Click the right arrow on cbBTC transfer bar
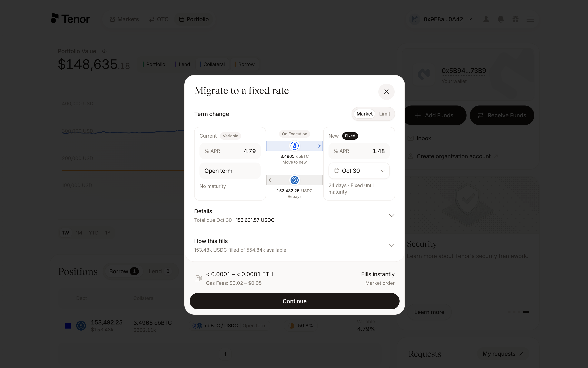This screenshot has width=588, height=368. 319,146
